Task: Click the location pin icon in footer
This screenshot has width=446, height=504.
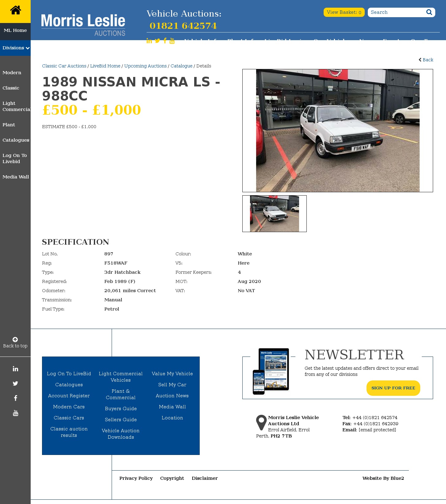Action: tap(261, 422)
